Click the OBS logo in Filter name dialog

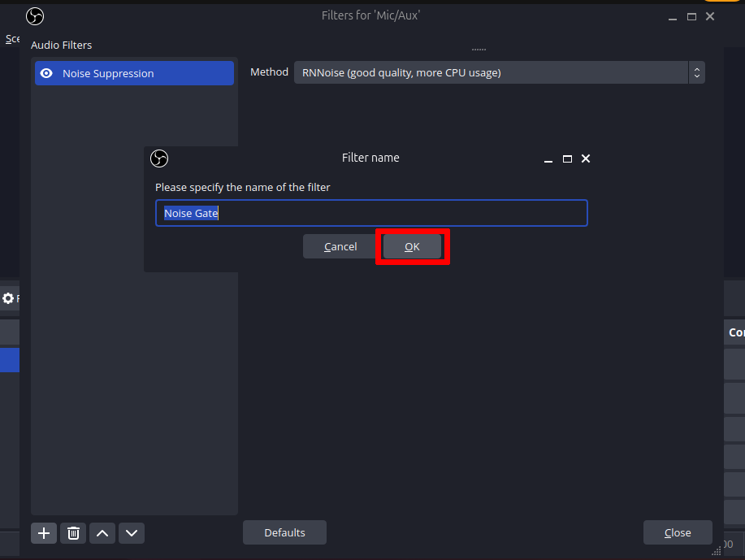pos(159,158)
